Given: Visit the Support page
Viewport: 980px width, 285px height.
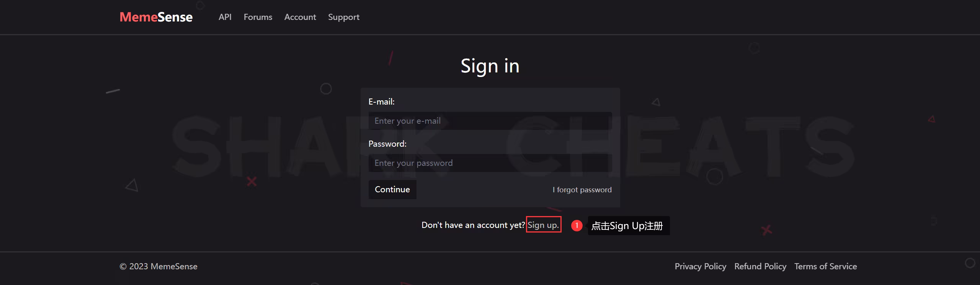Looking at the screenshot, I should coord(344,17).
